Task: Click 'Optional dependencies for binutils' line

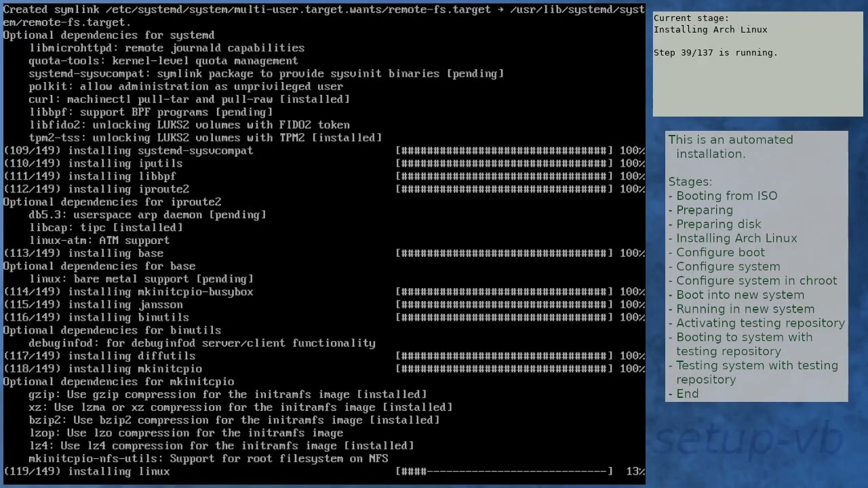Action: pyautogui.click(x=112, y=330)
